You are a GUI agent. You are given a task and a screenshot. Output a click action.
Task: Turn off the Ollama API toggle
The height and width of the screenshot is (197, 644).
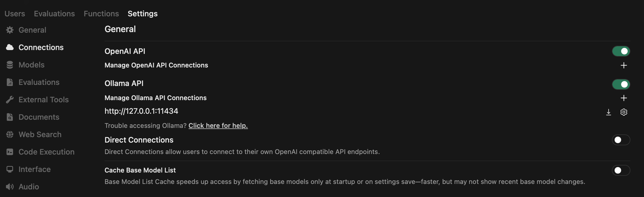coord(621,84)
